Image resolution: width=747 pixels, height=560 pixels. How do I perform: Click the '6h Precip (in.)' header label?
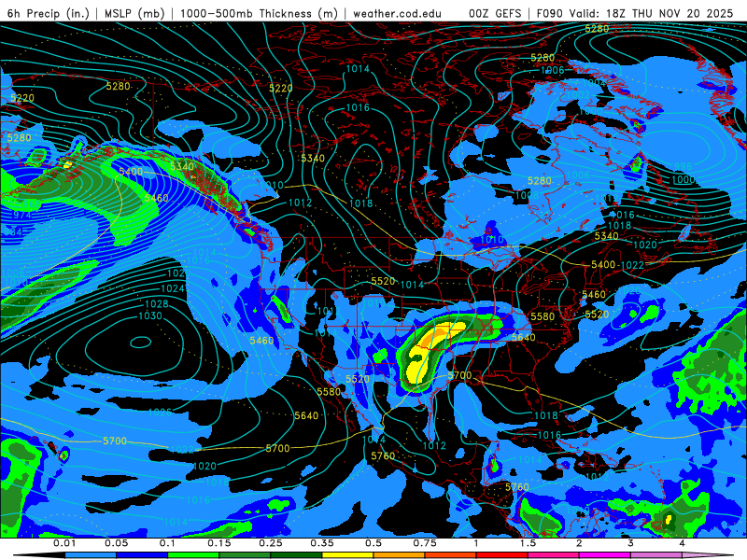[49, 13]
